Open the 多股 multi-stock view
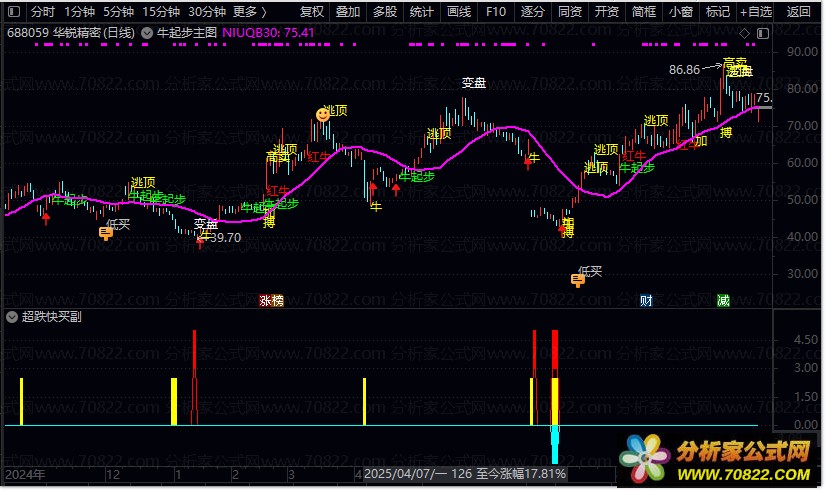Screen dimensions: 827x491 click(384, 11)
